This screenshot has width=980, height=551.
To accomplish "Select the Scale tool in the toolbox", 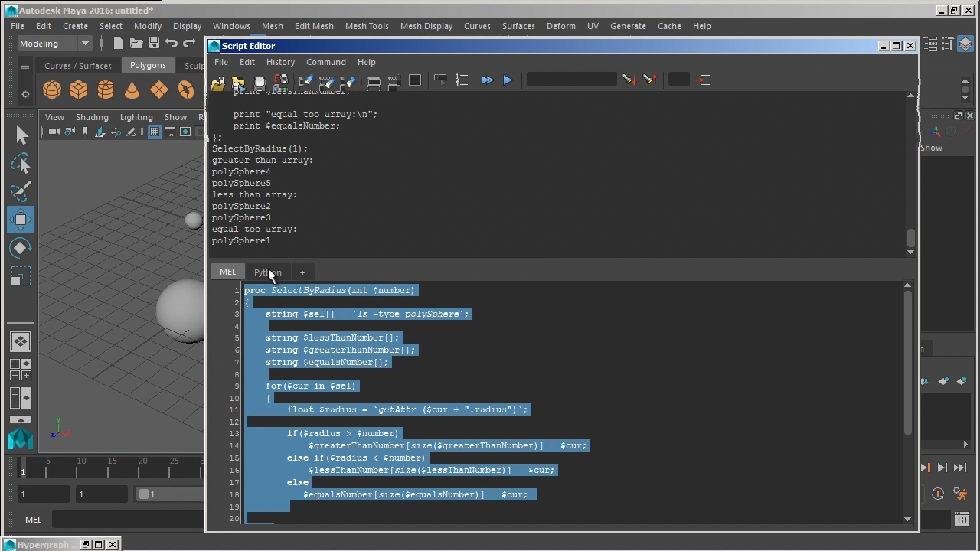I will coord(21,276).
